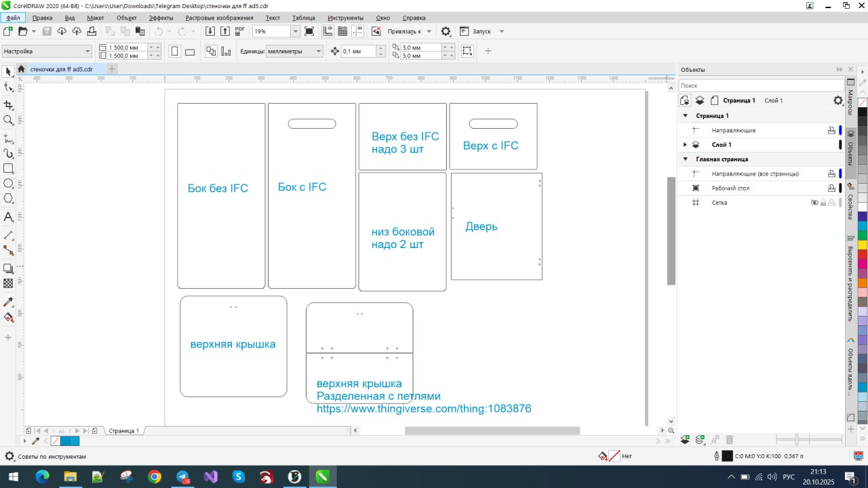Toggle lock on Направляющие layer

tap(831, 130)
